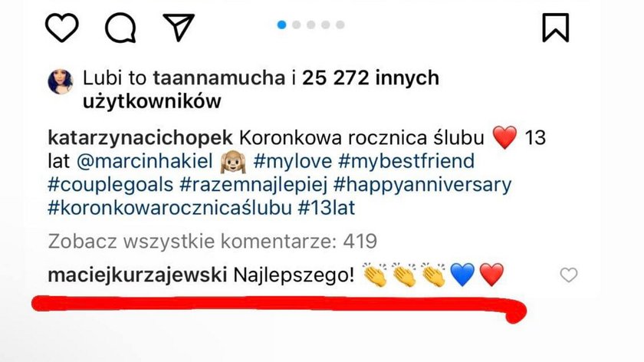Open the #happyanniversary hashtag

click(422, 186)
